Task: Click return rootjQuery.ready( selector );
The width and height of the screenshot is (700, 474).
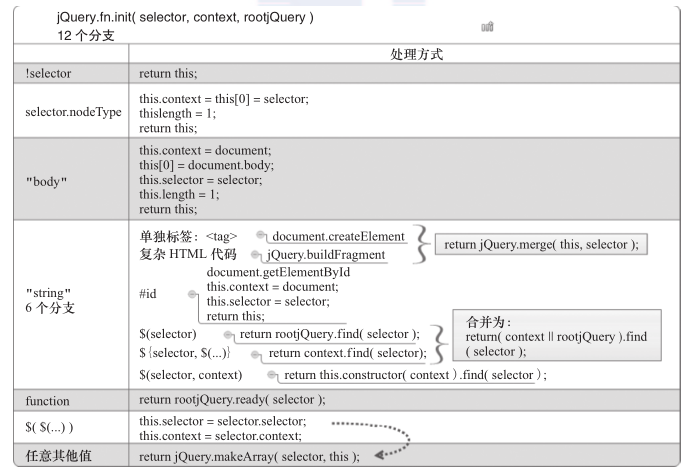Action: point(232,399)
